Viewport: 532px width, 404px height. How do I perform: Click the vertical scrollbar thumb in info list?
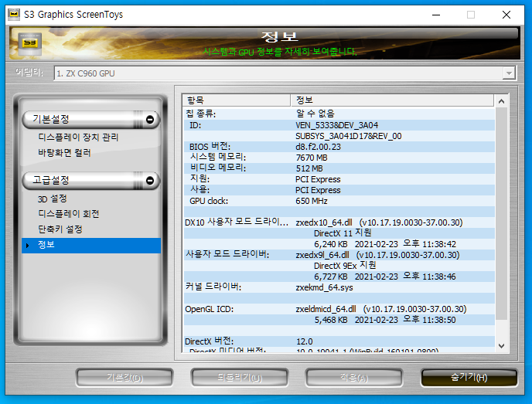pyautogui.click(x=502, y=213)
